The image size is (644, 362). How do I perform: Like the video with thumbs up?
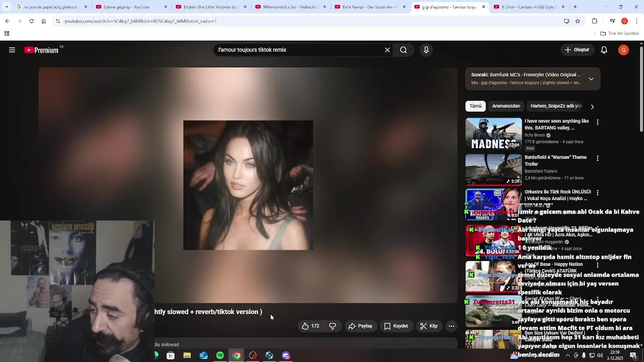point(310,326)
